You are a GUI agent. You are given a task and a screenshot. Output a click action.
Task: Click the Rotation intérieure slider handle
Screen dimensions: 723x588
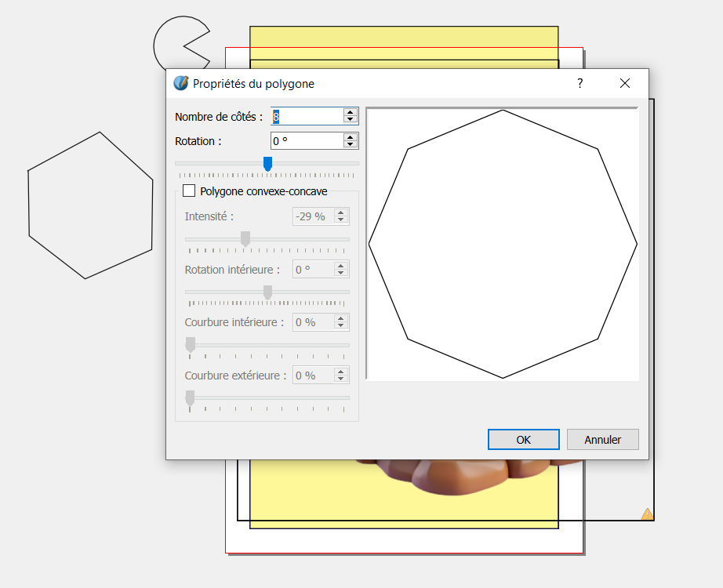pos(267,292)
